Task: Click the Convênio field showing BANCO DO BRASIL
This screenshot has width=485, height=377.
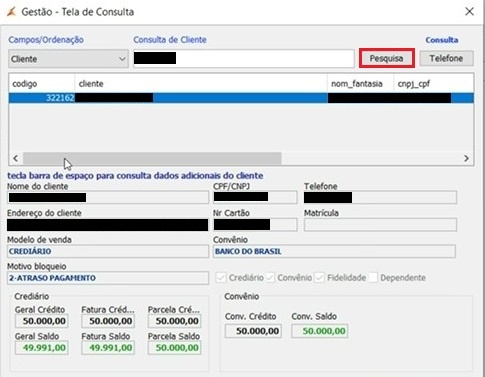Action: (x=334, y=251)
